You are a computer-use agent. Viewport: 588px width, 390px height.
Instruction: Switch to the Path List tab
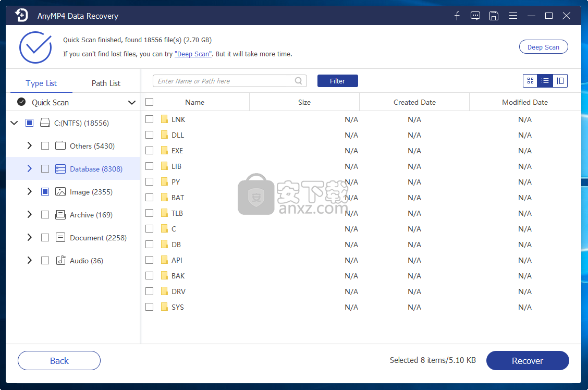pos(106,83)
